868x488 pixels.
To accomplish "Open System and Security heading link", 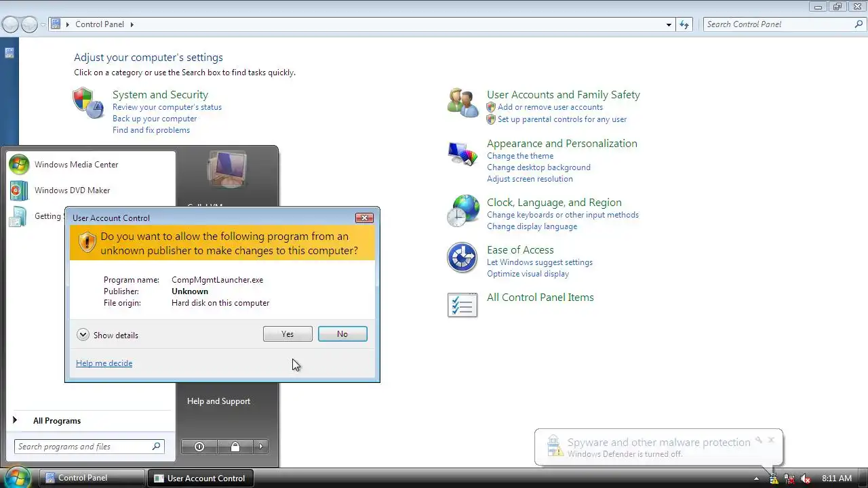I will point(160,95).
